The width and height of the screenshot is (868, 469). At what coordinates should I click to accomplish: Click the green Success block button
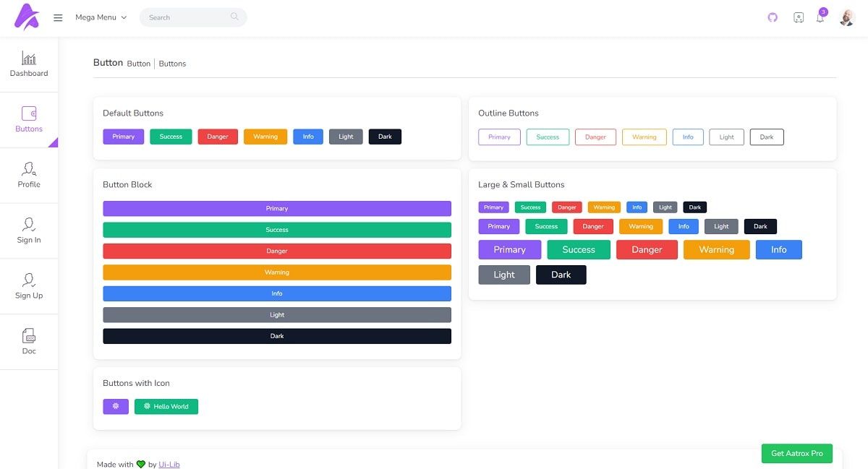pos(277,229)
